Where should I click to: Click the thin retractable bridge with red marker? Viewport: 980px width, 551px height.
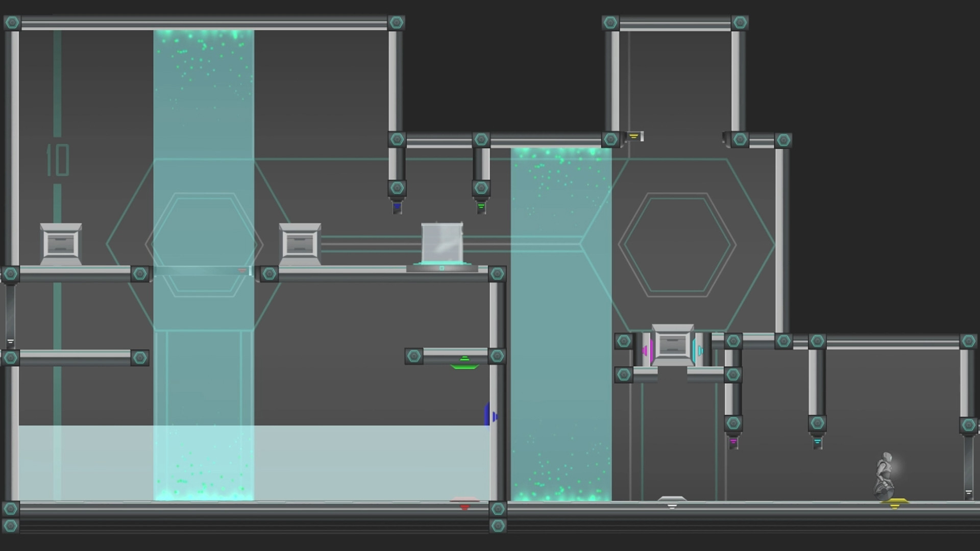pos(202,271)
